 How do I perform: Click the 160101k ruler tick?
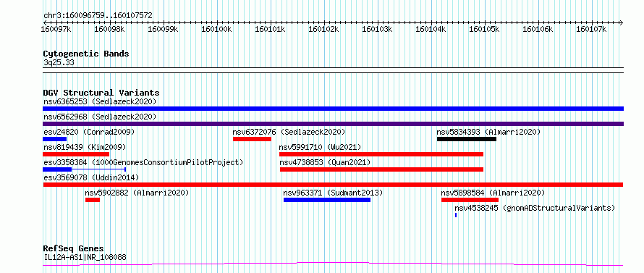(x=270, y=29)
